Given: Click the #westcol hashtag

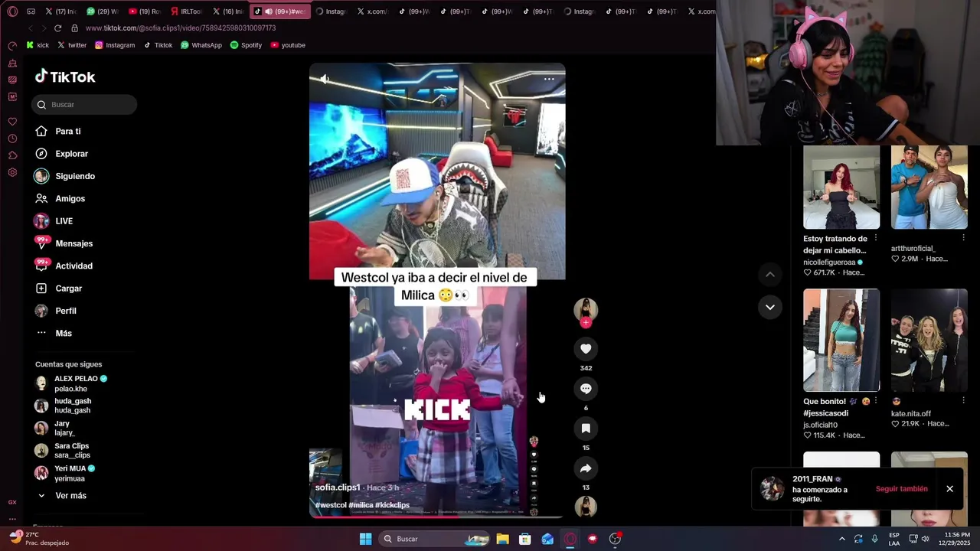Looking at the screenshot, I should pos(331,505).
